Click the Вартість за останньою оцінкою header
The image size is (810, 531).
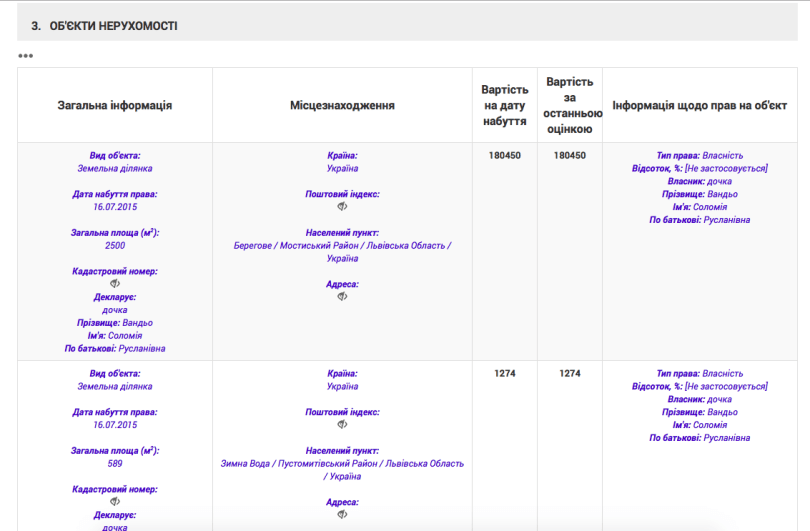[x=569, y=105]
